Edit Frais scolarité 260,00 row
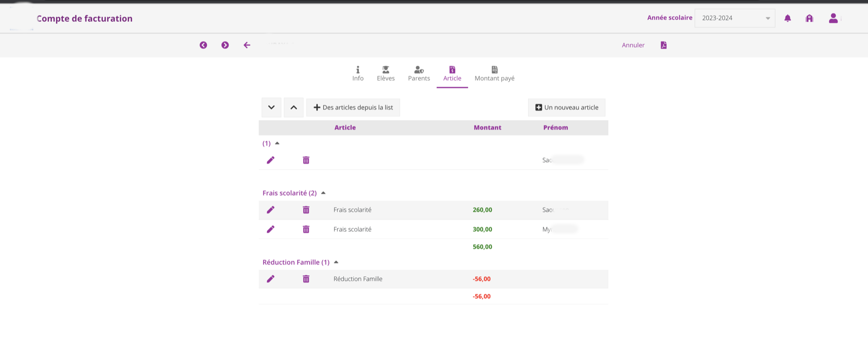This screenshot has width=868, height=360. pyautogui.click(x=271, y=210)
